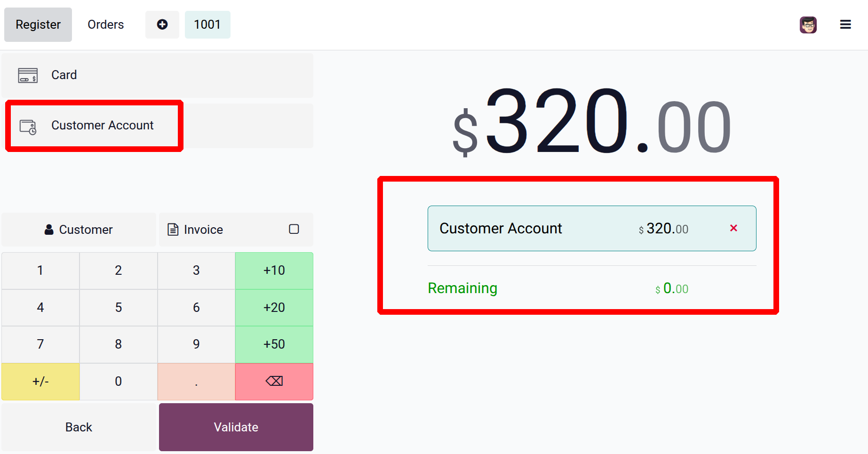
Task: Switch to the Orders tab
Action: point(105,24)
